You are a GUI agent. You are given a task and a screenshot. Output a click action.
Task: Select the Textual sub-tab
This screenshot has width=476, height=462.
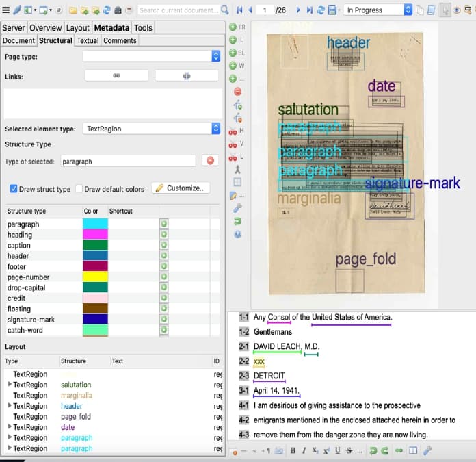tap(88, 40)
